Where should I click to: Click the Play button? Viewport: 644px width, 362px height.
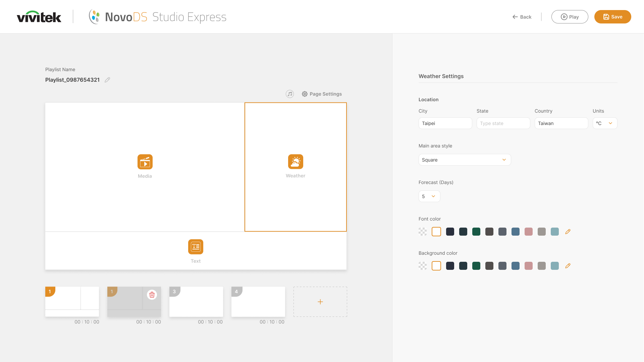coord(570,17)
